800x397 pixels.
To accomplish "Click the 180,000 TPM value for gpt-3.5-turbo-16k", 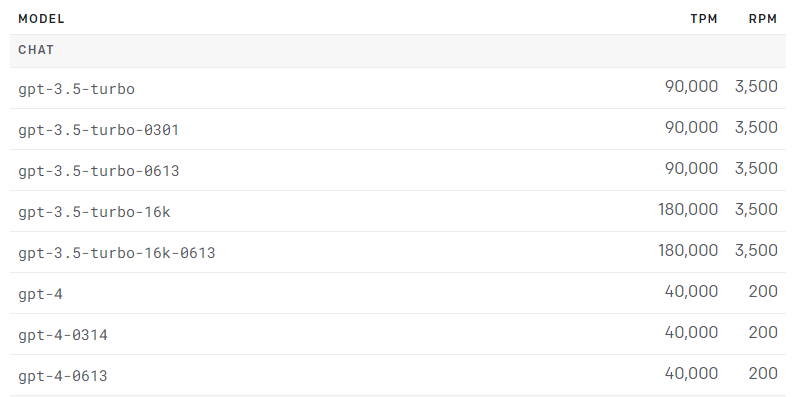I will click(x=688, y=209).
